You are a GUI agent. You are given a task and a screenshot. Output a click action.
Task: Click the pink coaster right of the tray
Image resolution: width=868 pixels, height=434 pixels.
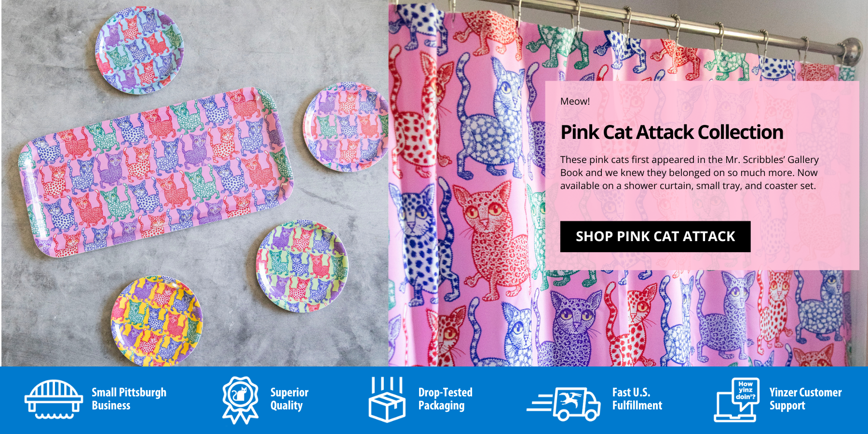point(346,127)
